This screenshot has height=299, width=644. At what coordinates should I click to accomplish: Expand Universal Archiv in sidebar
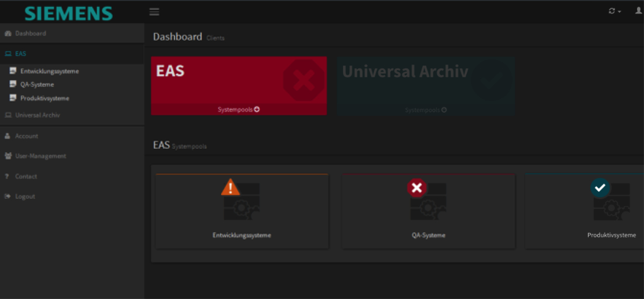(x=72, y=115)
